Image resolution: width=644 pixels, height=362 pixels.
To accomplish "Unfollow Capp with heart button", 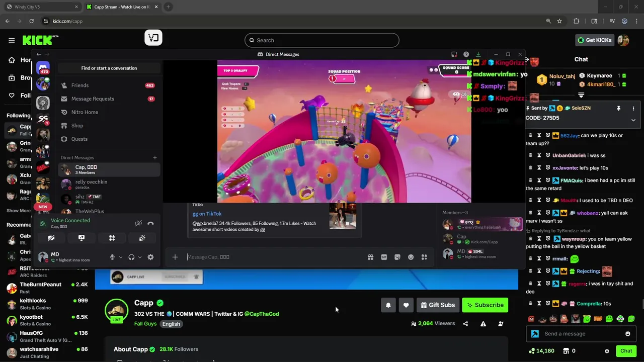I will (406, 305).
